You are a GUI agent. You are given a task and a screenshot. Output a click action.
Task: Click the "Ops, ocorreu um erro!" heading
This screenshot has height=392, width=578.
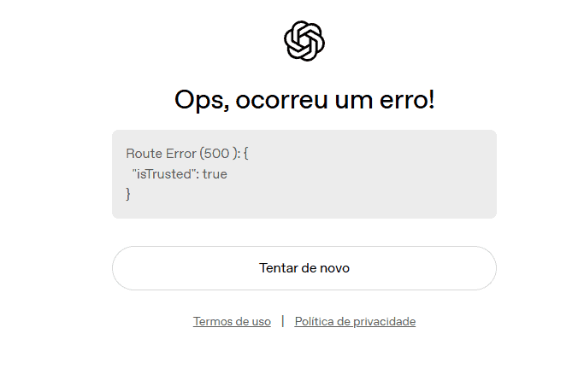[304, 100]
